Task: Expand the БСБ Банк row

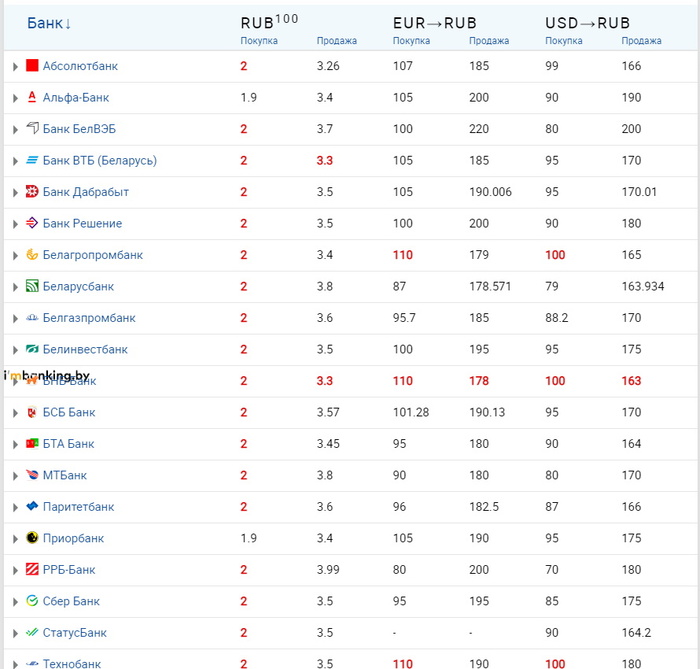Action: [15, 413]
